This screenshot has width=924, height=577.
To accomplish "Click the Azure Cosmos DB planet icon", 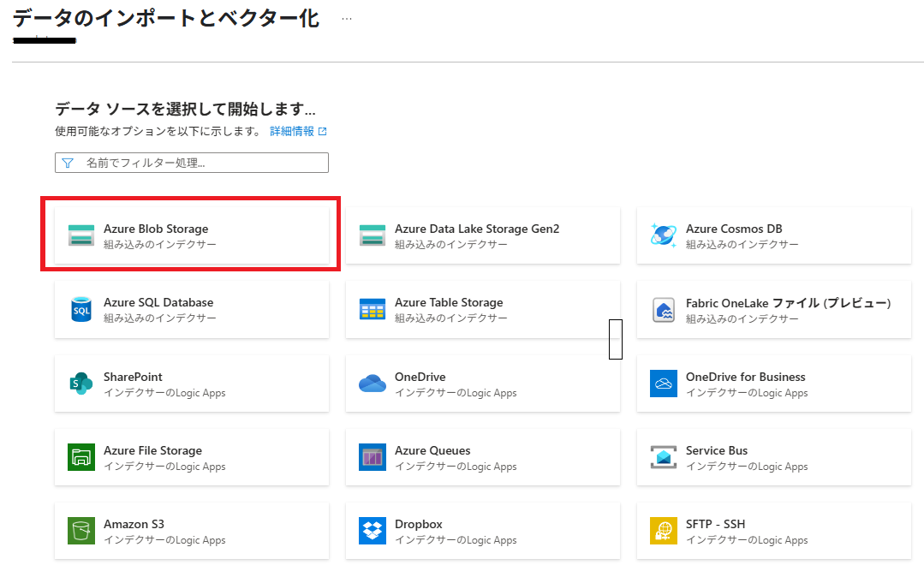I will [x=664, y=235].
